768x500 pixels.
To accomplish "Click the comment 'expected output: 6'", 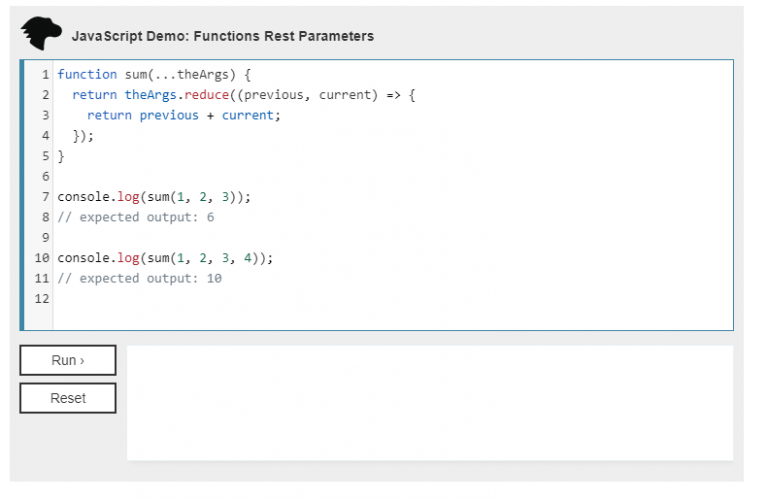I will 136,217.
